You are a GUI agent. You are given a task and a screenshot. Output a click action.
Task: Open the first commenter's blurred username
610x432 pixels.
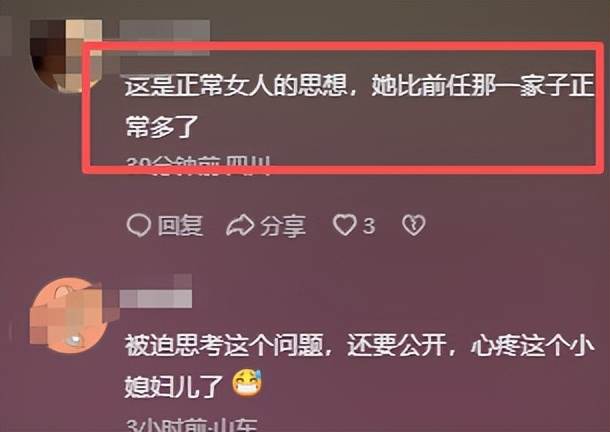tap(165, 32)
